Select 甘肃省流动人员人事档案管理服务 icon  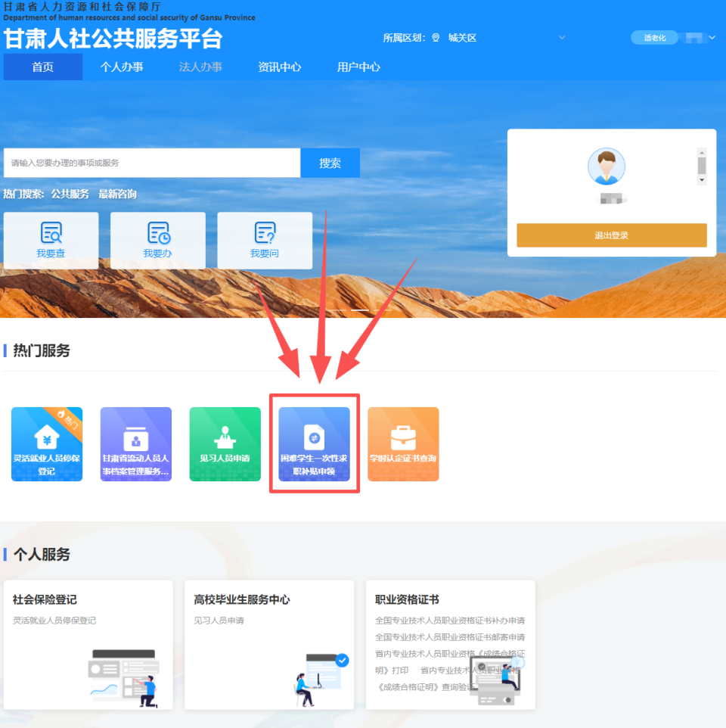point(135,444)
